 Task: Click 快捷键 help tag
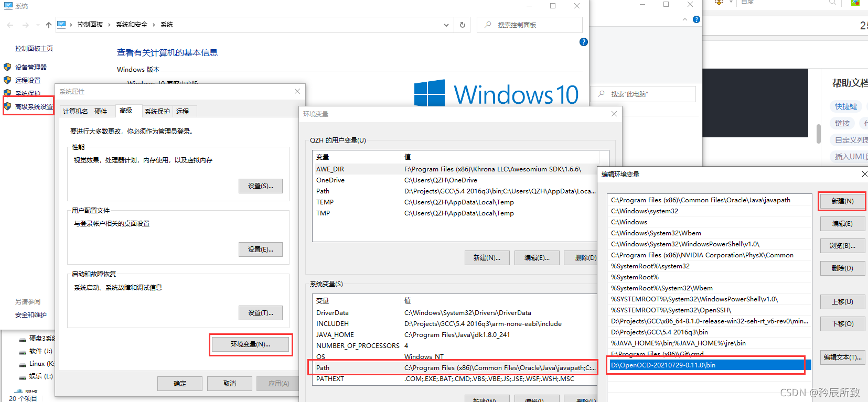point(846,106)
